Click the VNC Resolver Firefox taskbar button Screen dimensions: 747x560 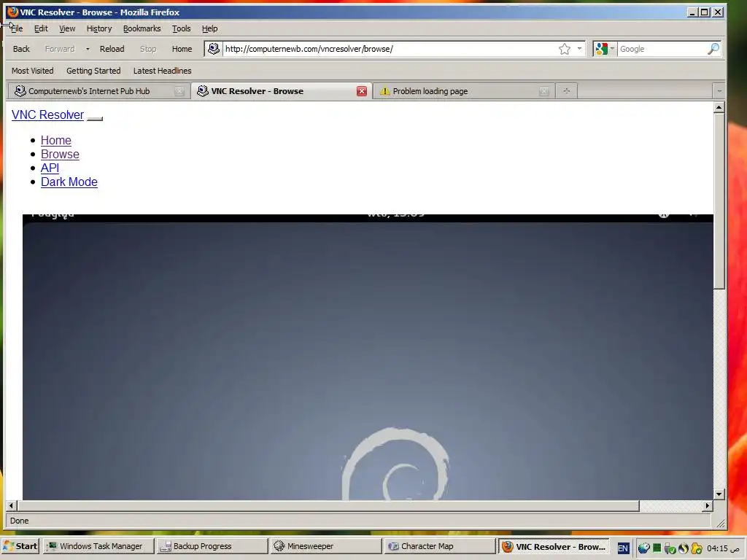[x=554, y=546]
